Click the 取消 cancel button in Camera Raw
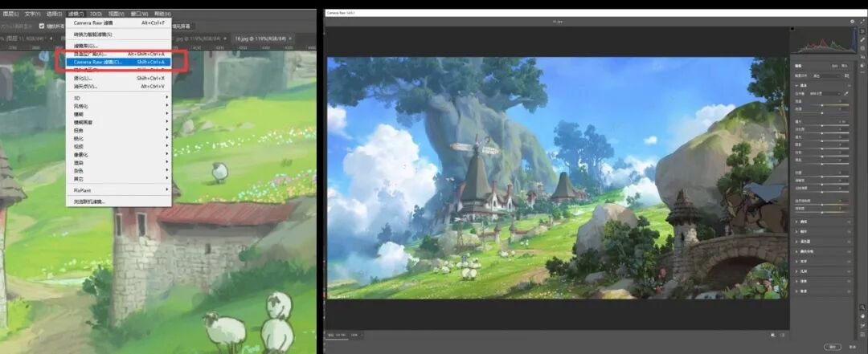This screenshot has height=354, width=868. click(x=853, y=346)
